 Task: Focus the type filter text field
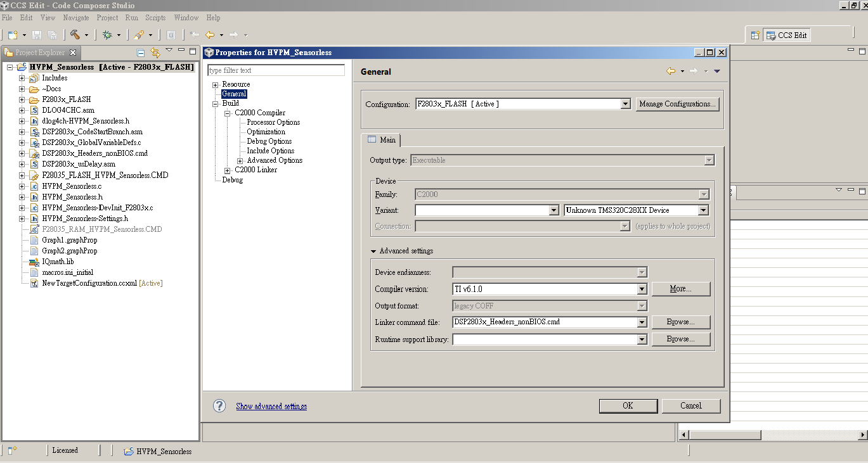click(x=276, y=70)
